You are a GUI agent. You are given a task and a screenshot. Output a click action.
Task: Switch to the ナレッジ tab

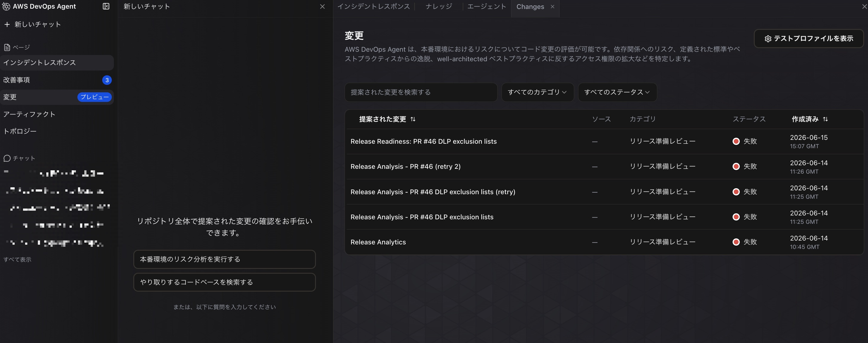point(439,7)
